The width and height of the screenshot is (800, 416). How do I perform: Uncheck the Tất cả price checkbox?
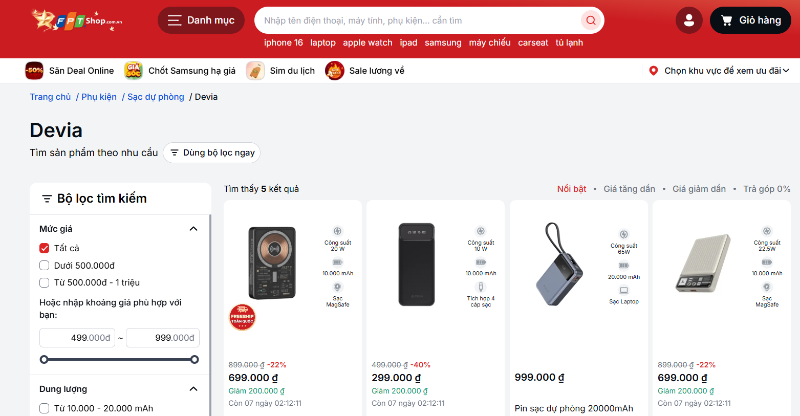(44, 248)
